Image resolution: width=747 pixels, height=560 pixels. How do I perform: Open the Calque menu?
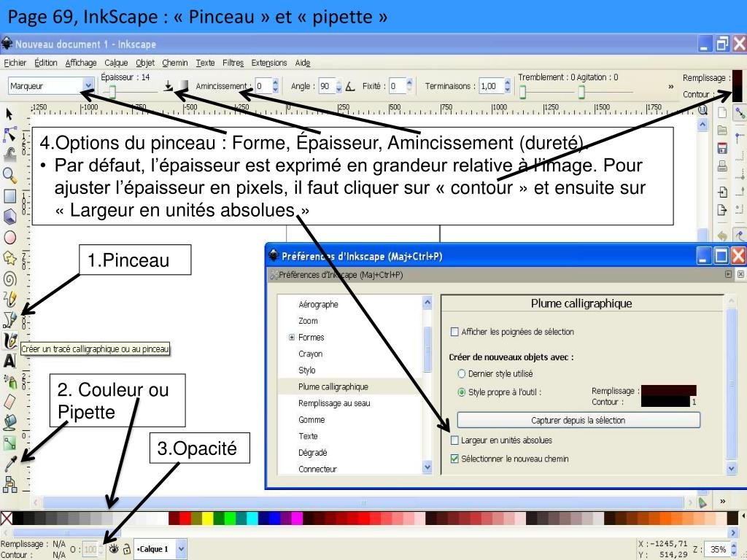(116, 63)
